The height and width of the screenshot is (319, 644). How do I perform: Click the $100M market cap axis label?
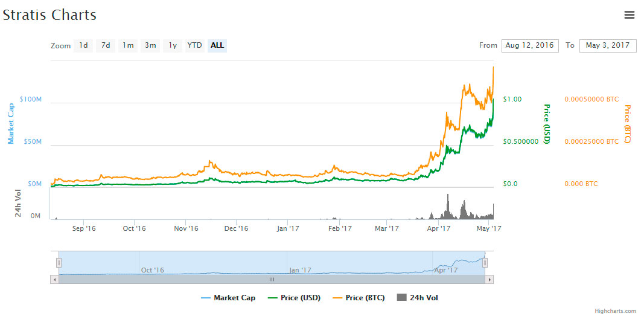click(30, 100)
